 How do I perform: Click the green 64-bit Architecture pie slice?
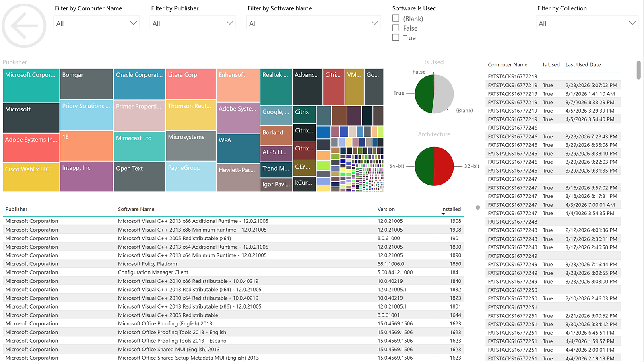tap(424, 166)
